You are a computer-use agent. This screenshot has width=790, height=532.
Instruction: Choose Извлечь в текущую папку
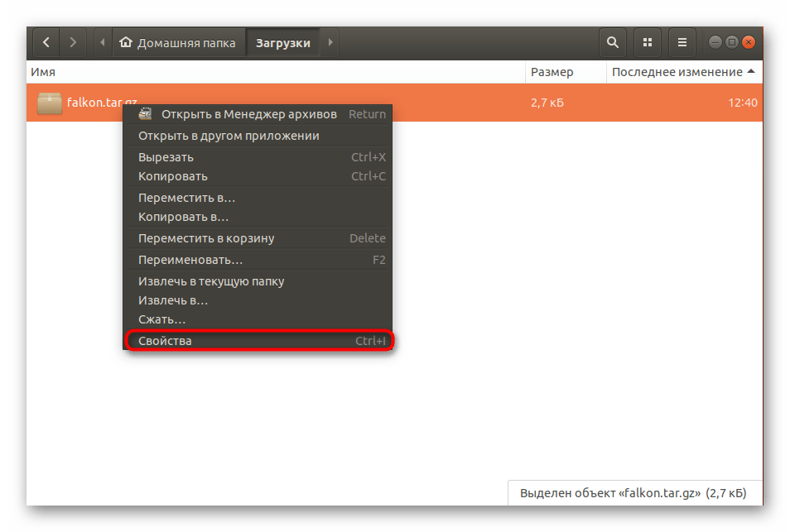pyautogui.click(x=211, y=281)
